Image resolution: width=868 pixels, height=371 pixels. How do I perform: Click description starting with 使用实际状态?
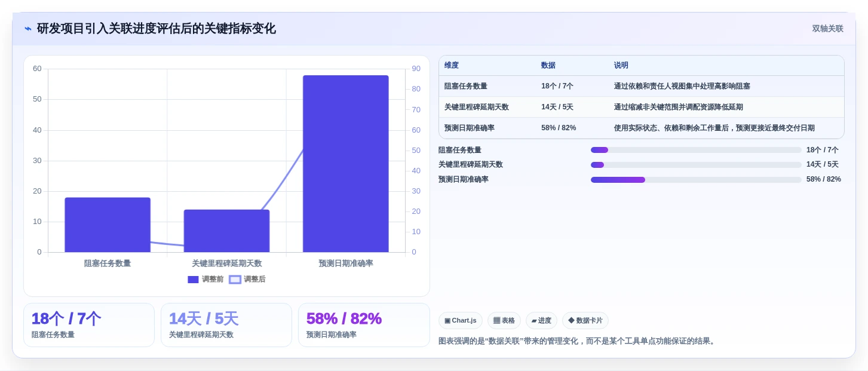(714, 128)
